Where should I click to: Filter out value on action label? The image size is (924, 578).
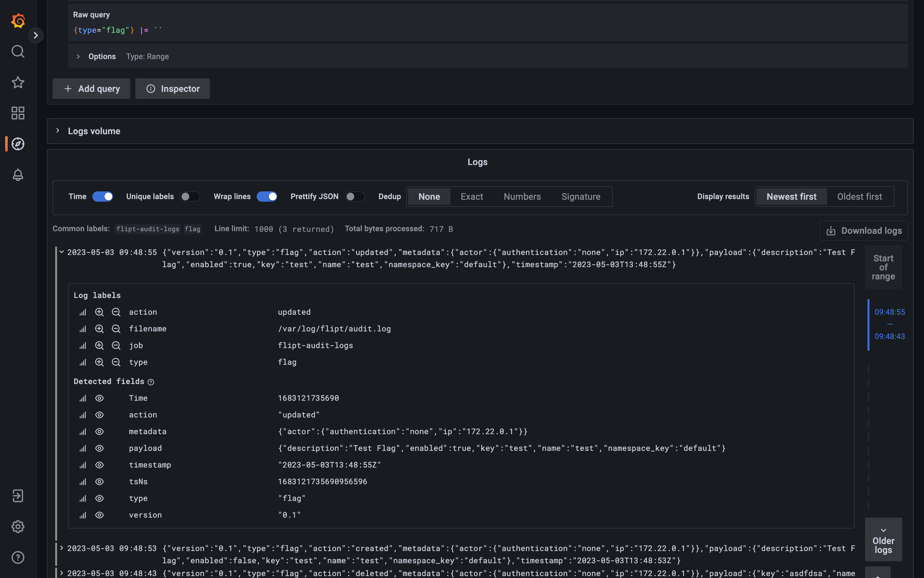click(x=116, y=312)
